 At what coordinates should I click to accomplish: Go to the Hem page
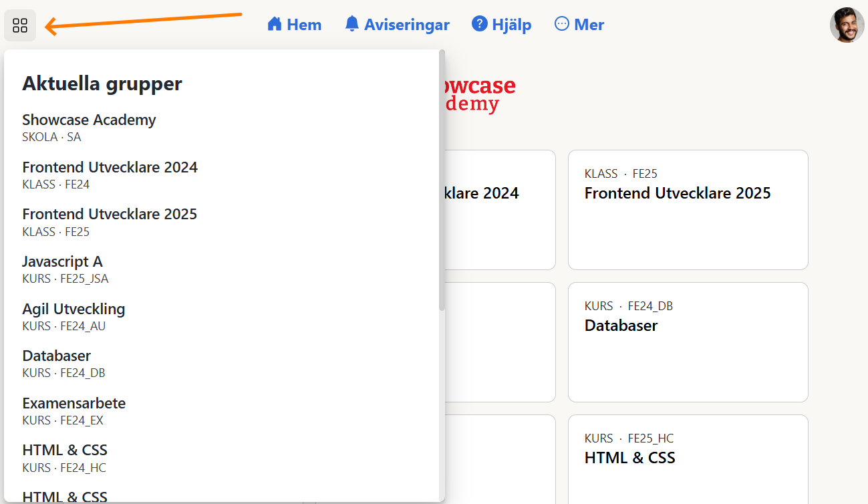click(x=304, y=25)
